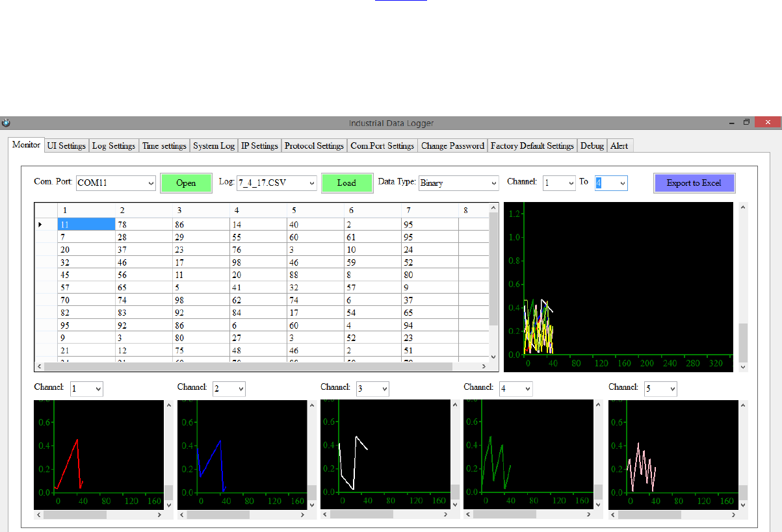Click the row selector arrow in first row
The image size is (782, 532).
40,225
